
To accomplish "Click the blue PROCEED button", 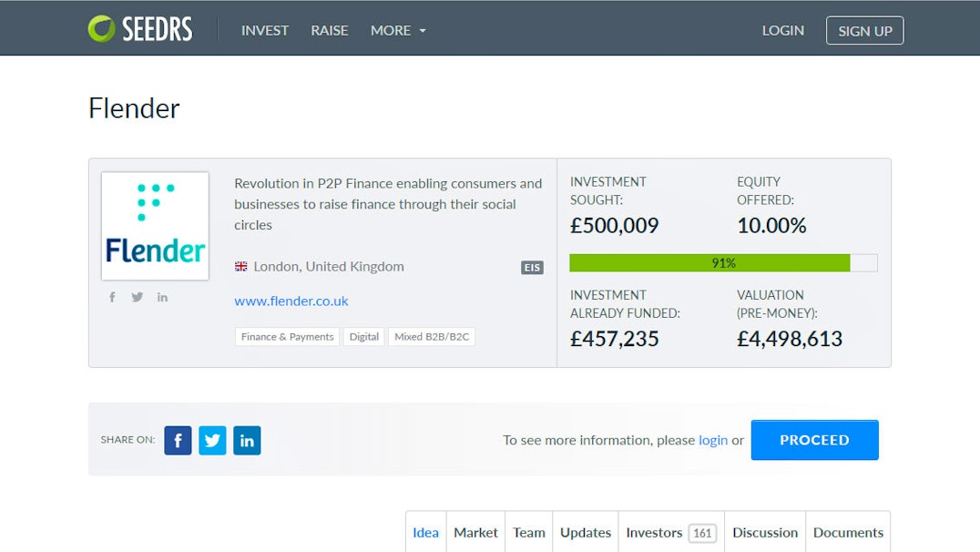I will 814,440.
